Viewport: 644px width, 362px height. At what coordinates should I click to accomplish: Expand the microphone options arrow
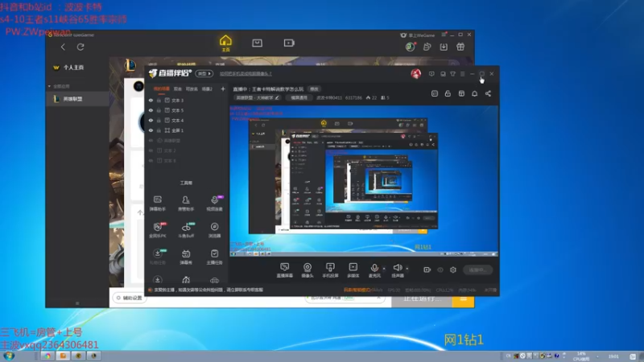point(384,269)
